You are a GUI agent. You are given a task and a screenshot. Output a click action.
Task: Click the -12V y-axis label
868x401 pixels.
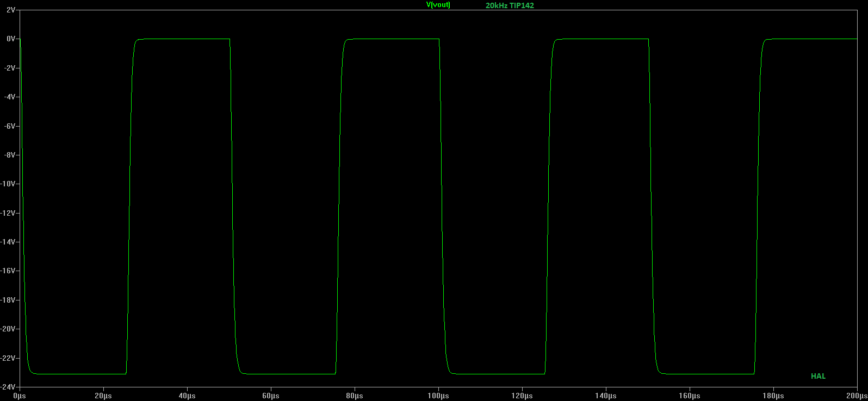(8, 213)
